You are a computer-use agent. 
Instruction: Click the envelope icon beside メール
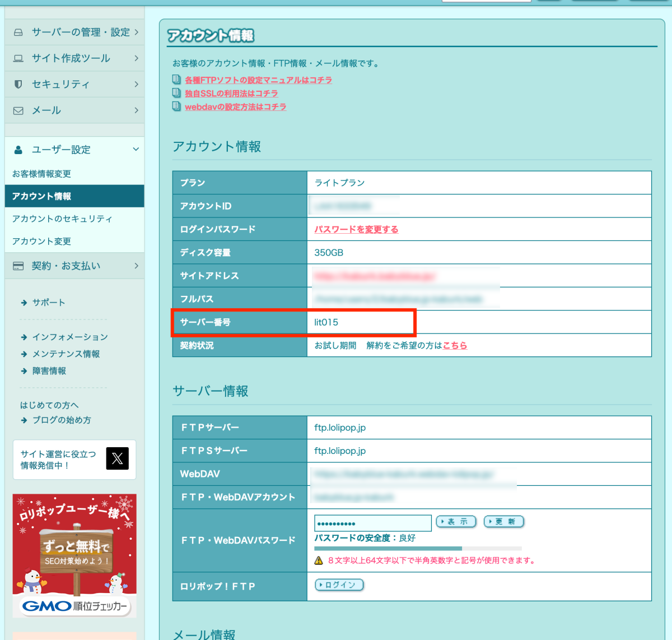(18, 110)
